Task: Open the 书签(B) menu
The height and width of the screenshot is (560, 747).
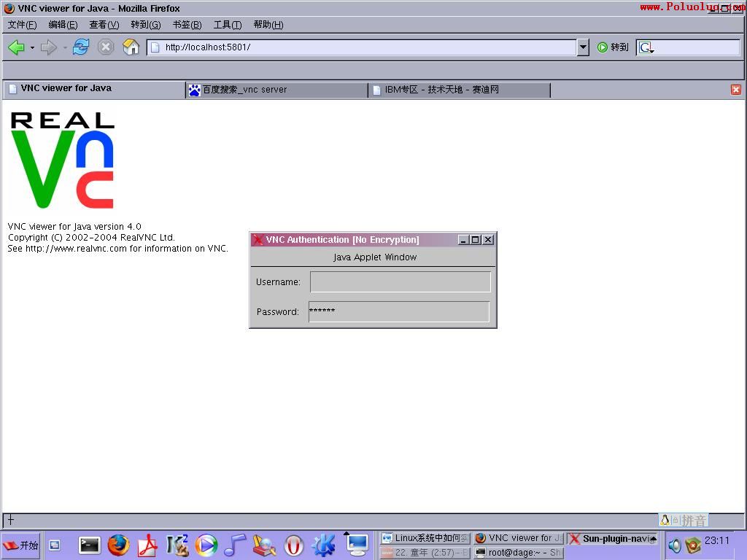Action: coord(187,25)
